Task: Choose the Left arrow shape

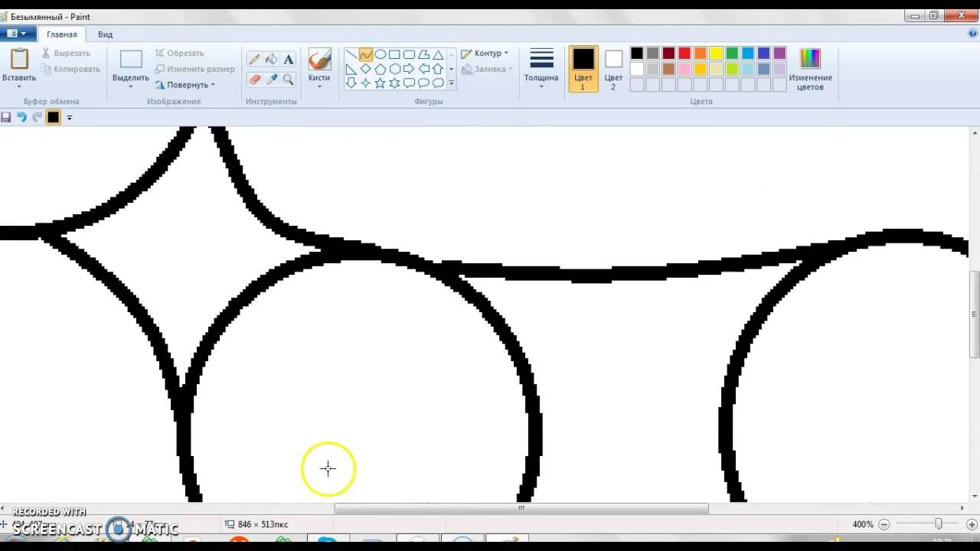Action: pyautogui.click(x=423, y=69)
